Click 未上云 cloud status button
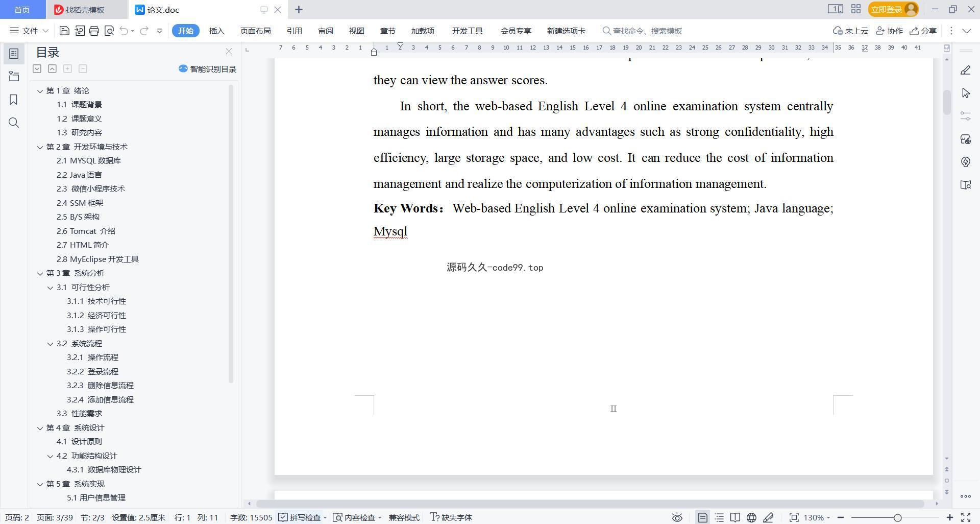The height and width of the screenshot is (524, 980). (850, 31)
